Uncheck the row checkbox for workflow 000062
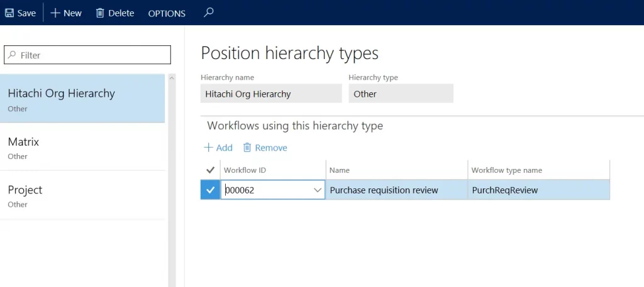The height and width of the screenshot is (287, 644). pyautogui.click(x=210, y=190)
